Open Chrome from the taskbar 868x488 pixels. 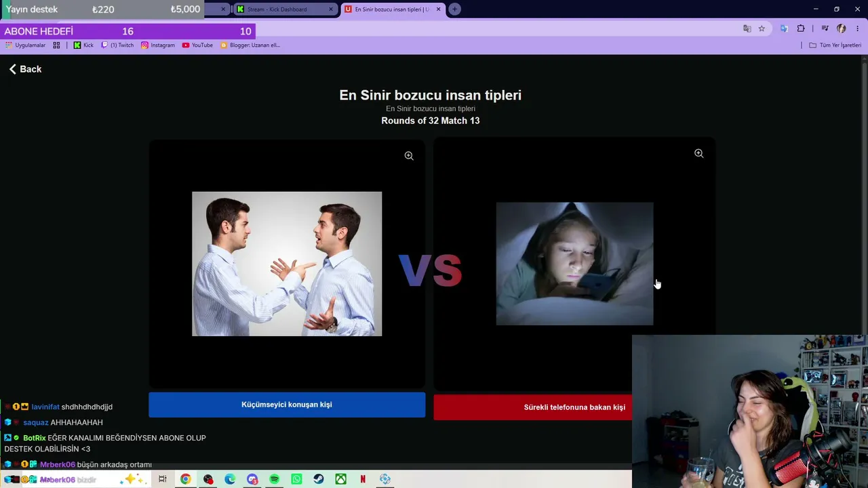click(x=185, y=479)
